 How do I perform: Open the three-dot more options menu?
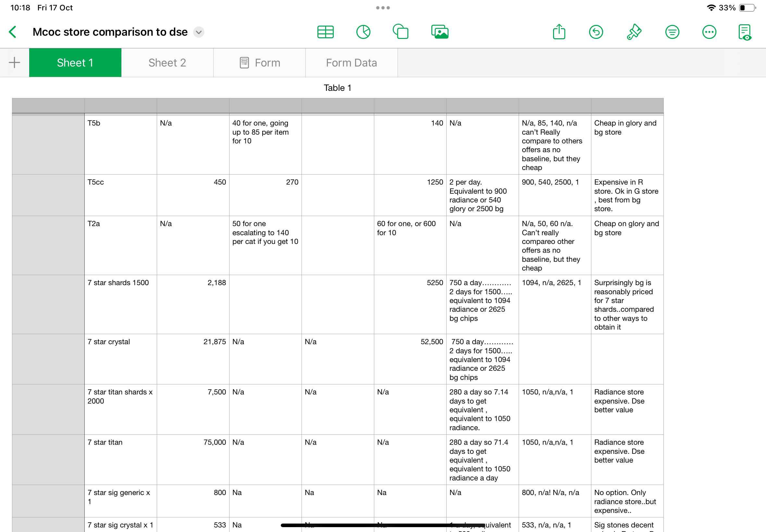(709, 32)
